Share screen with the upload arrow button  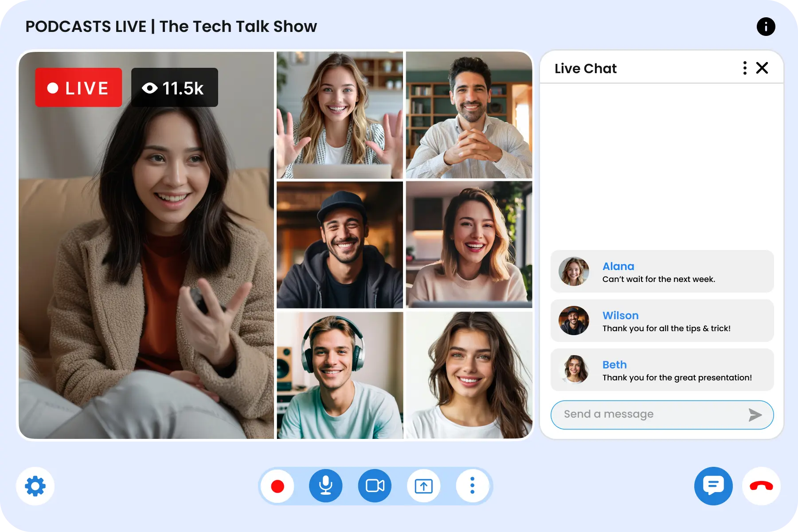[423, 486]
